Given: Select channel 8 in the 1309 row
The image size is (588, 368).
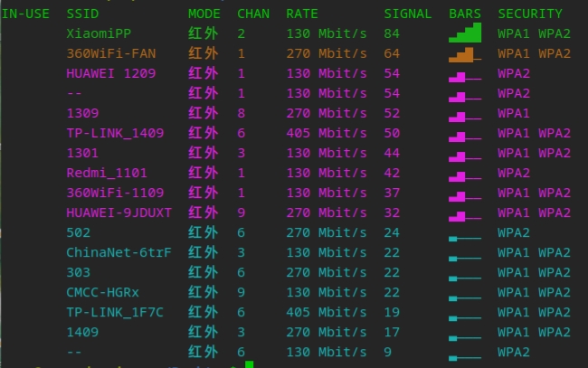Looking at the screenshot, I should pos(242,113).
